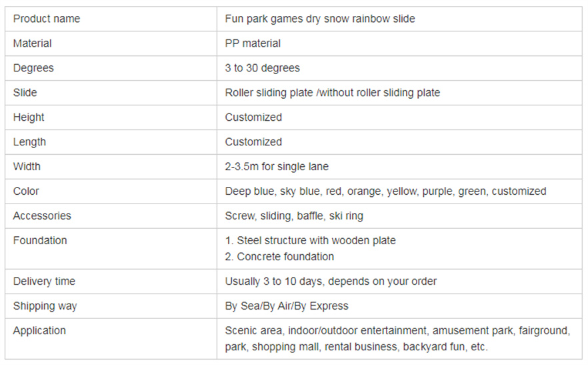This screenshot has width=588, height=365.
Task: Select the "Screw, sliding, baffle, ski ring" text
Action: click(294, 216)
